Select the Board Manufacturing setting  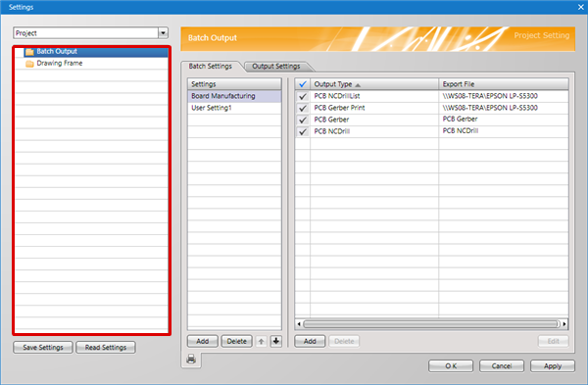tap(234, 96)
